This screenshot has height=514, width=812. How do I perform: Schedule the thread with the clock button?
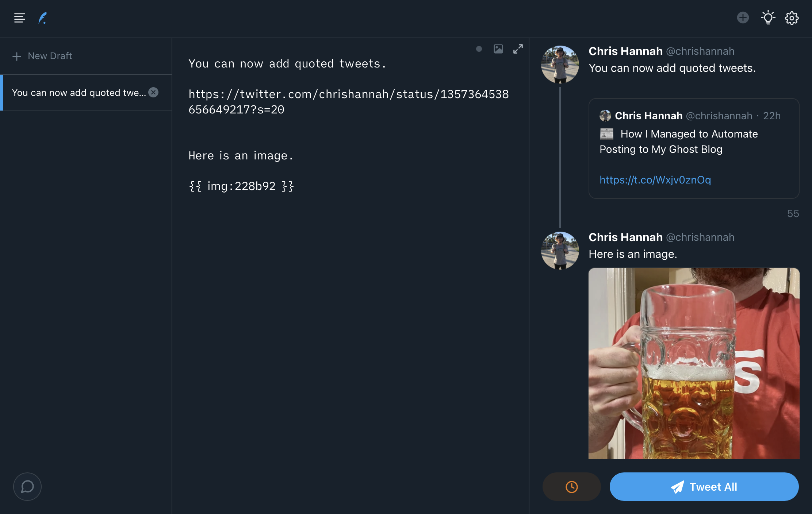pyautogui.click(x=571, y=487)
